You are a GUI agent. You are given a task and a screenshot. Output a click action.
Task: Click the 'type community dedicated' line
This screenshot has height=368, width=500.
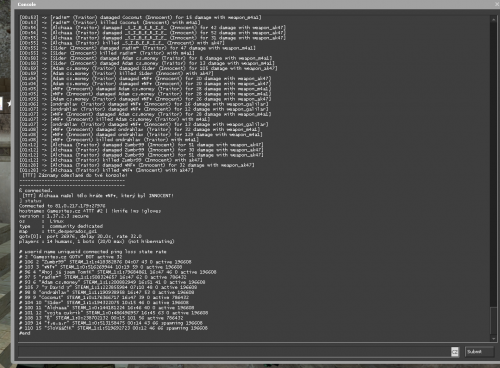(x=61, y=226)
